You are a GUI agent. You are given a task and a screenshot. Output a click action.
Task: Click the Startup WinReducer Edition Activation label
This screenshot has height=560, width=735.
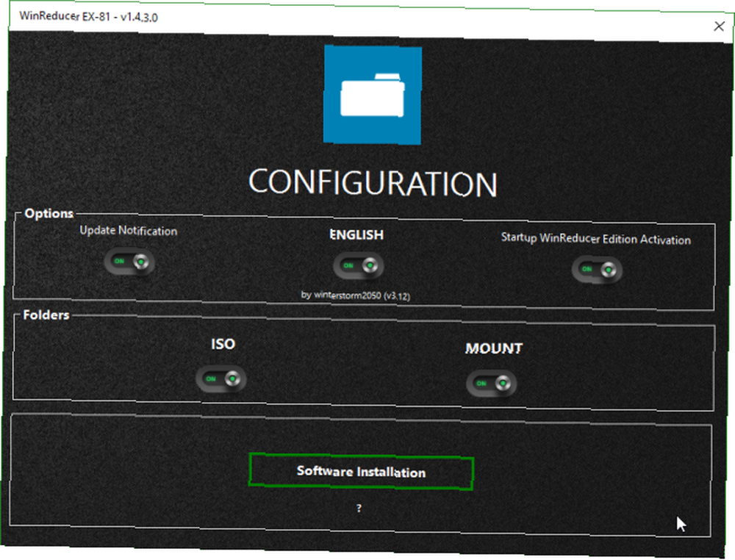pyautogui.click(x=596, y=239)
